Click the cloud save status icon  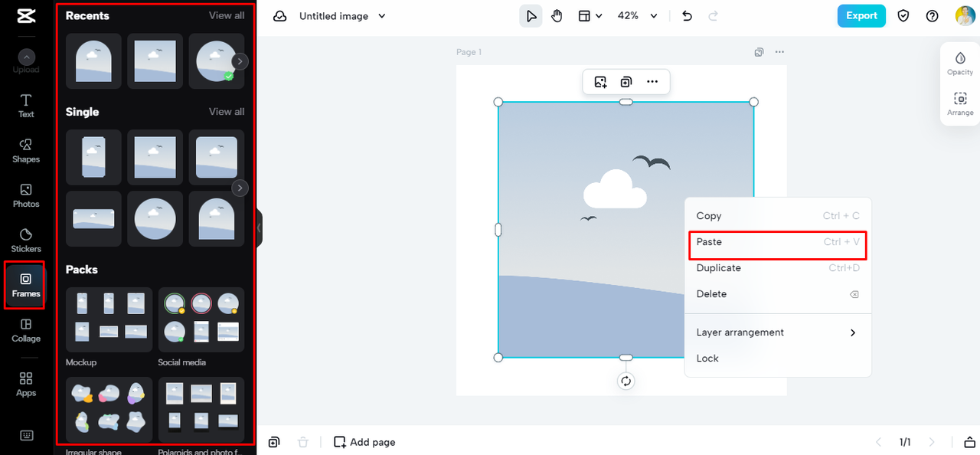(x=280, y=16)
